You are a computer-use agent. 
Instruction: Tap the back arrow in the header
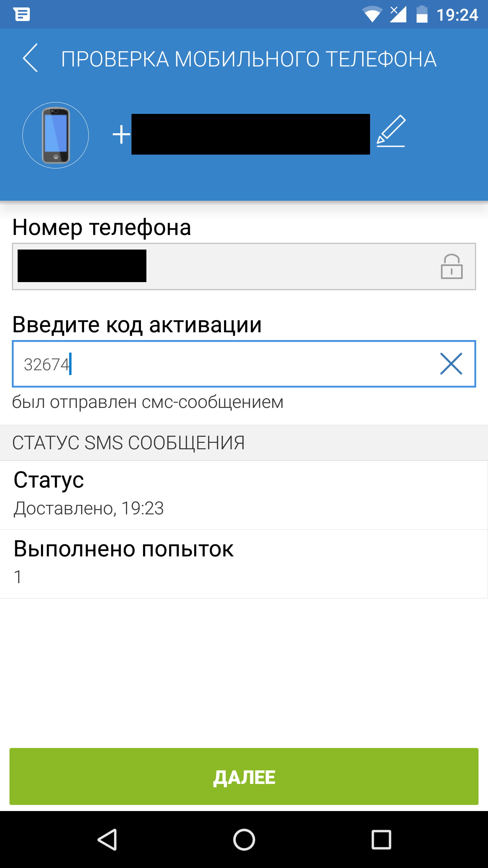[x=30, y=58]
